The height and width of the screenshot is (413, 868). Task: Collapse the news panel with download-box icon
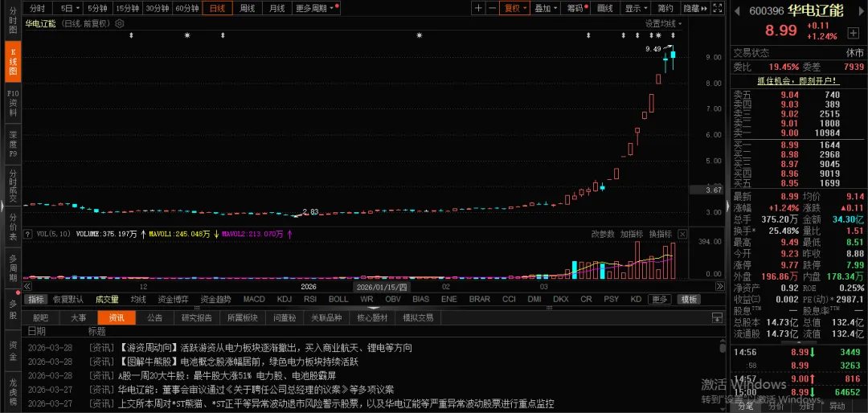pyautogui.click(x=717, y=317)
